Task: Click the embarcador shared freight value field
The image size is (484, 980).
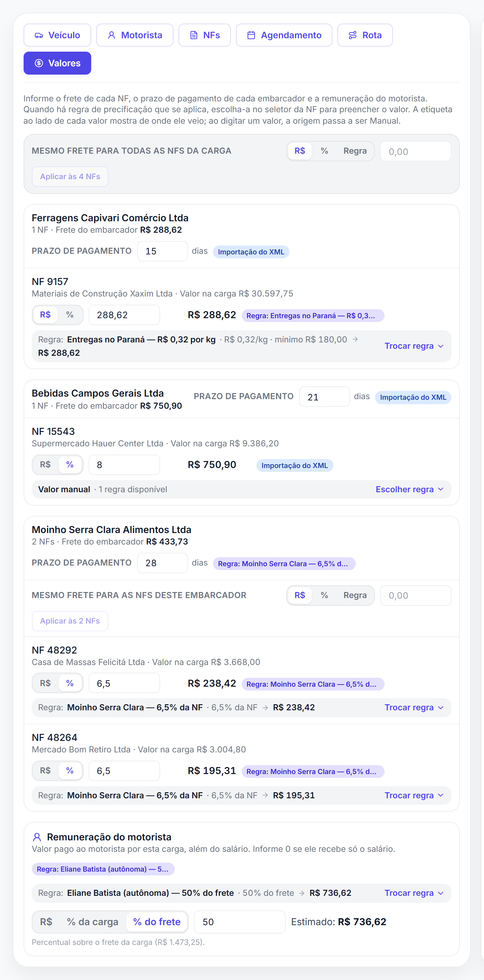Action: 415,596
